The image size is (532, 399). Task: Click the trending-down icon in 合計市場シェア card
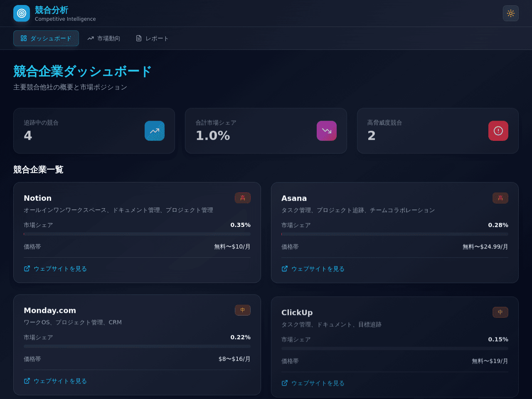point(327,131)
